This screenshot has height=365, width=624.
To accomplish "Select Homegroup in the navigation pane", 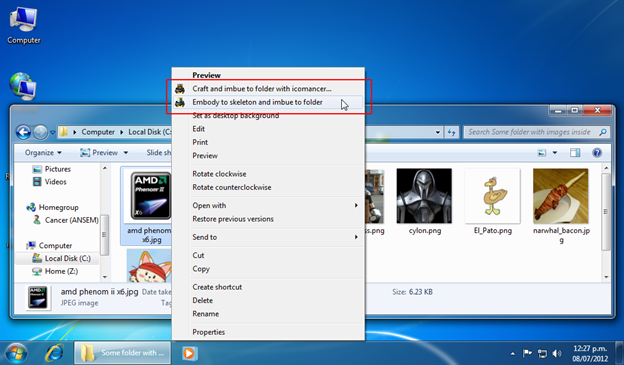I will click(52, 207).
